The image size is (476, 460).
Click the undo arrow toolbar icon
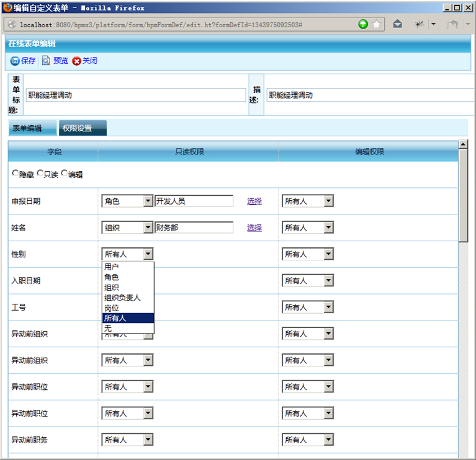[x=452, y=24]
